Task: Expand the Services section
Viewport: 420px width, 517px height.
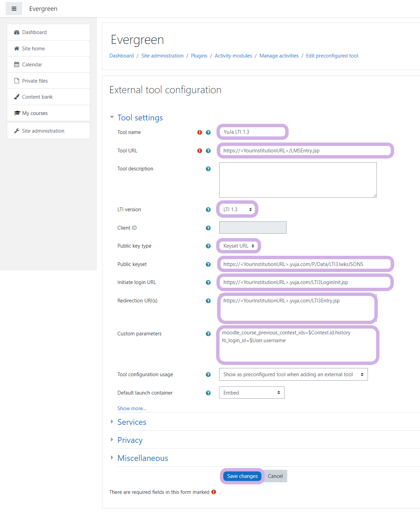Action: click(x=132, y=422)
